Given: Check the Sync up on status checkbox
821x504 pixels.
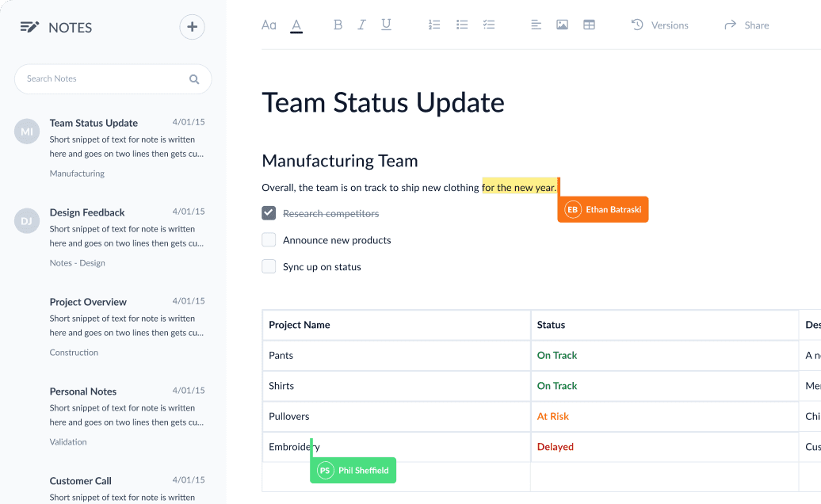Looking at the screenshot, I should 269,266.
